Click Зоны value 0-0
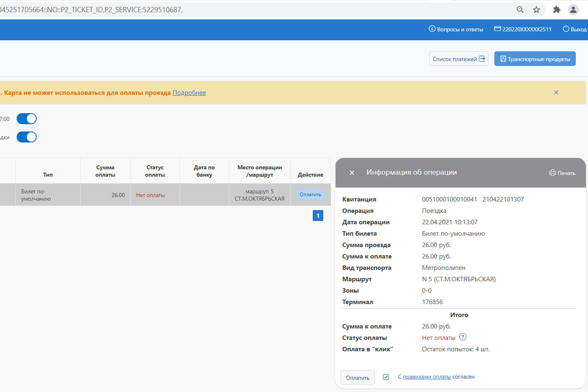This screenshot has width=588, height=392. (427, 291)
